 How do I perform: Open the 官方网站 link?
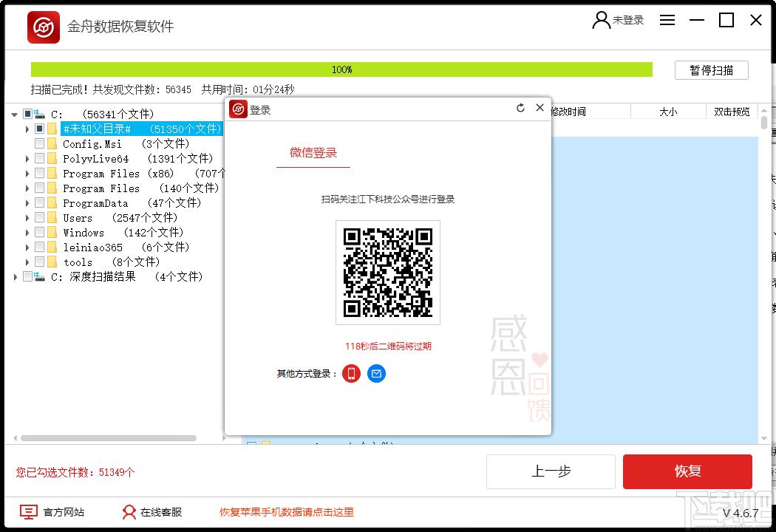pos(64,512)
